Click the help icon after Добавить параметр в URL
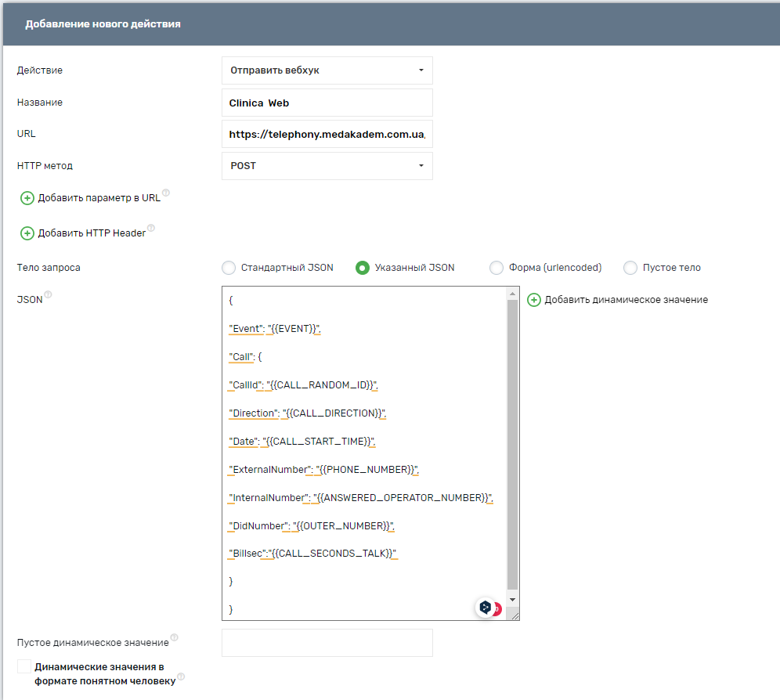780x700 pixels. (166, 193)
